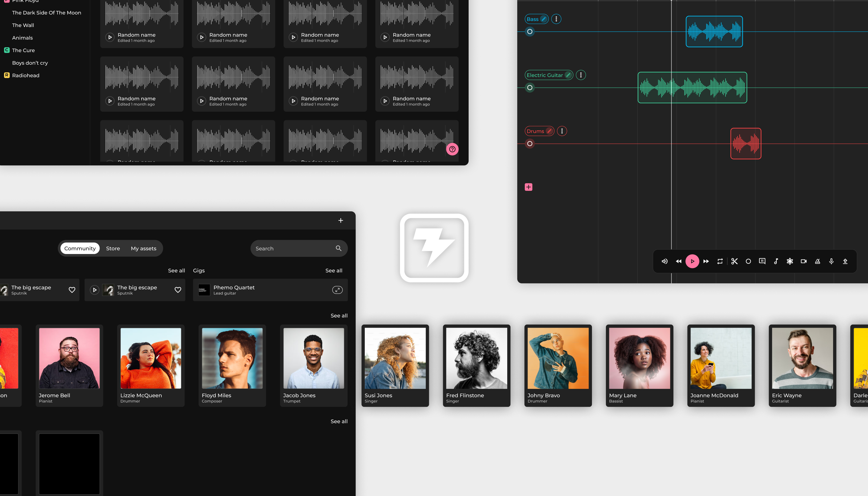The width and height of the screenshot is (868, 496).
Task: Click the music note icon in the transport bar
Action: coord(776,261)
